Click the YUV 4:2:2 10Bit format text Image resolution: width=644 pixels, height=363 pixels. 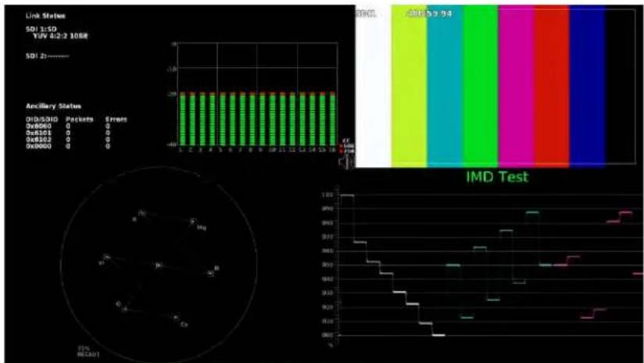[x=60, y=36]
